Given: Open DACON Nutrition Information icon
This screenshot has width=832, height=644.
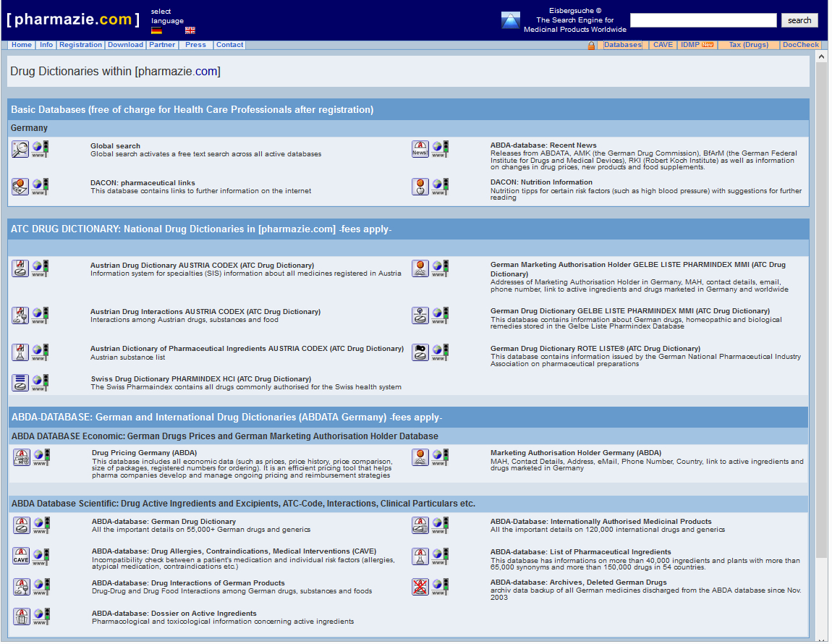Looking at the screenshot, I should click(420, 187).
